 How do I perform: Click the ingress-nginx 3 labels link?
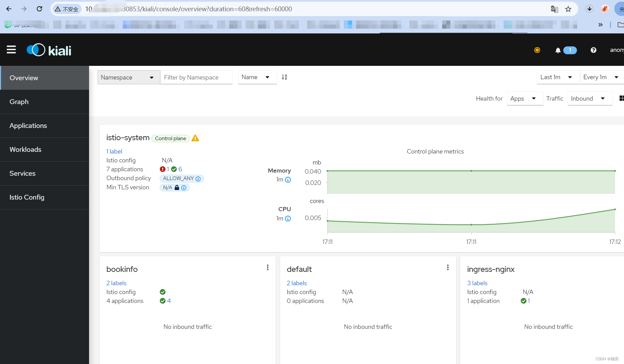(477, 283)
